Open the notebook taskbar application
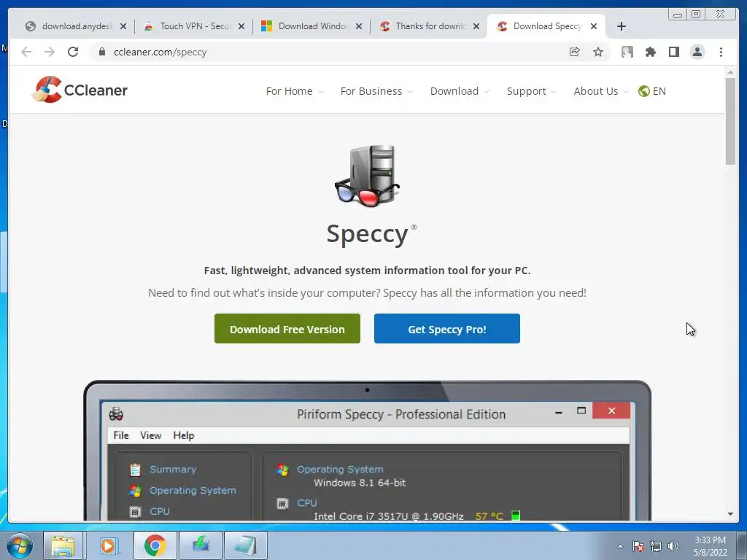 pos(246,545)
